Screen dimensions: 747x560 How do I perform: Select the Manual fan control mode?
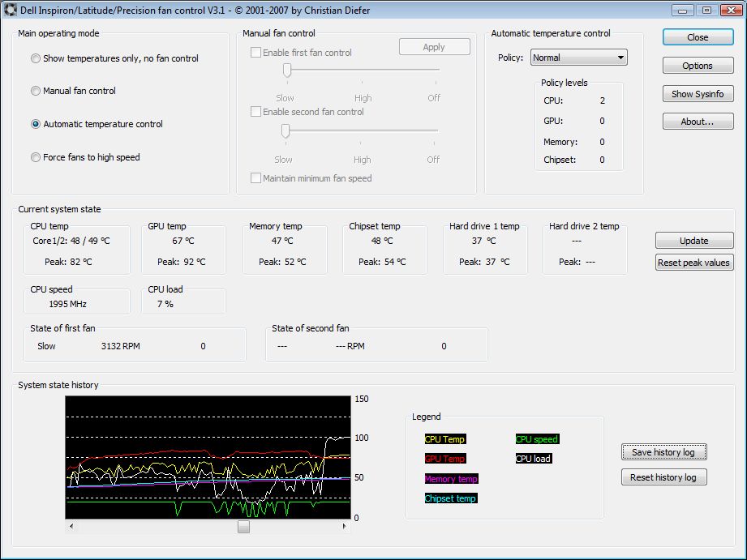point(73,91)
